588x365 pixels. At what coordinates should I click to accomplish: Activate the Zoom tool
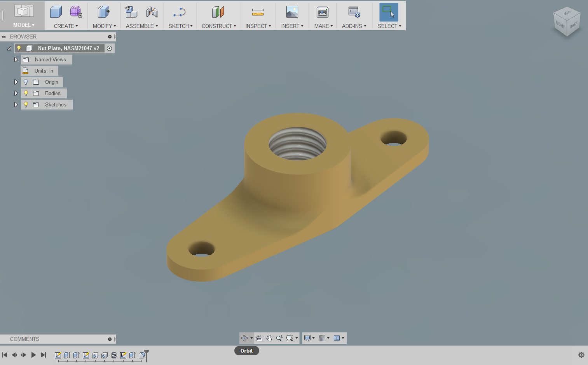[279, 338]
